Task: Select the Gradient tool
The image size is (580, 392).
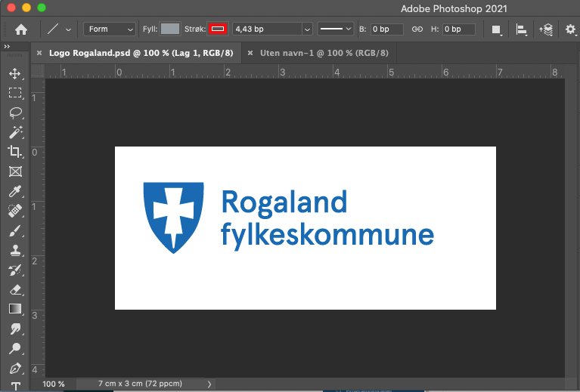Action: coord(15,309)
